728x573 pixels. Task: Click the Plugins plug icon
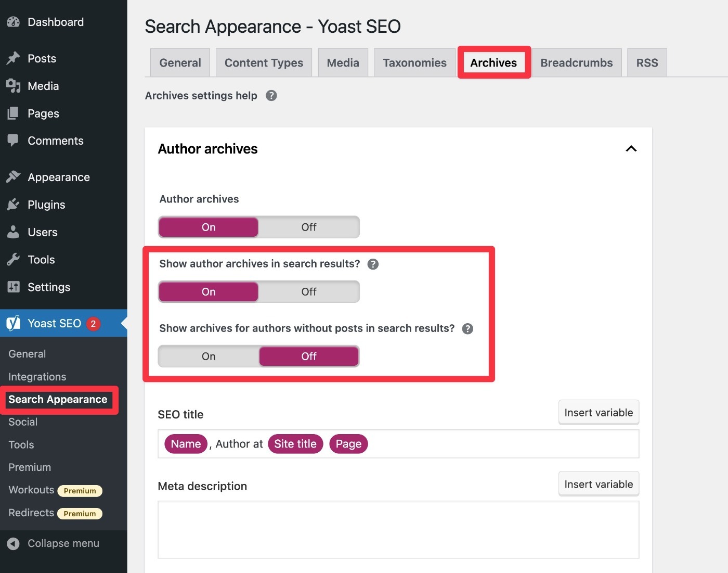14,205
